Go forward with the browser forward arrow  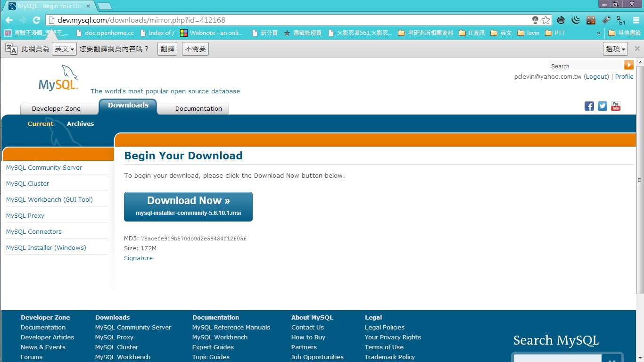click(23, 20)
